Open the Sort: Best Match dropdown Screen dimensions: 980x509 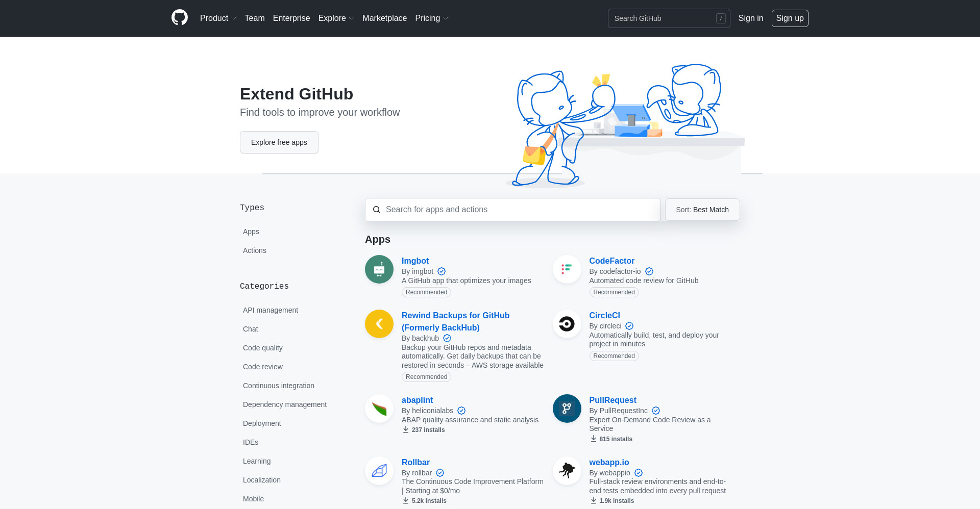pos(702,210)
